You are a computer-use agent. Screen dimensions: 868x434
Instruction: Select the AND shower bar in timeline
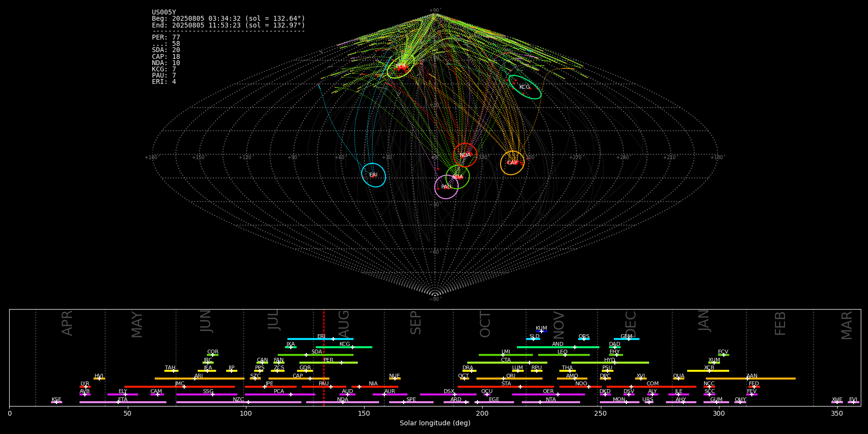558,347
